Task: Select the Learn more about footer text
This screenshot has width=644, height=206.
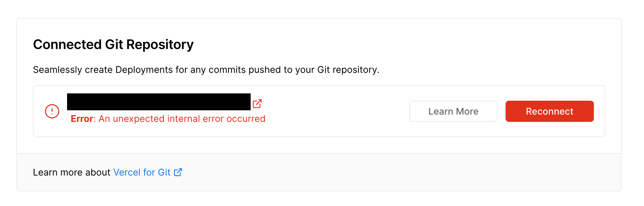Action: coord(71,172)
